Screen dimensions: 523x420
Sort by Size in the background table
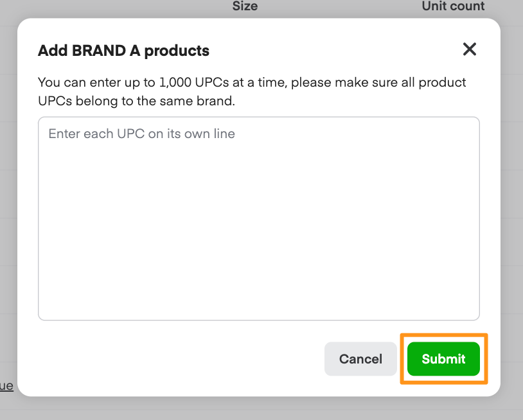coord(244,6)
